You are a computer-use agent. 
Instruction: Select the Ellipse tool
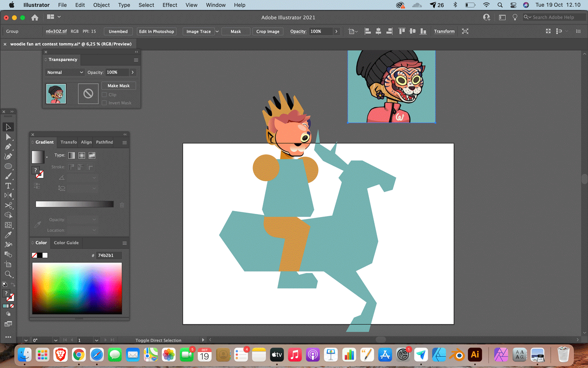[x=8, y=166]
